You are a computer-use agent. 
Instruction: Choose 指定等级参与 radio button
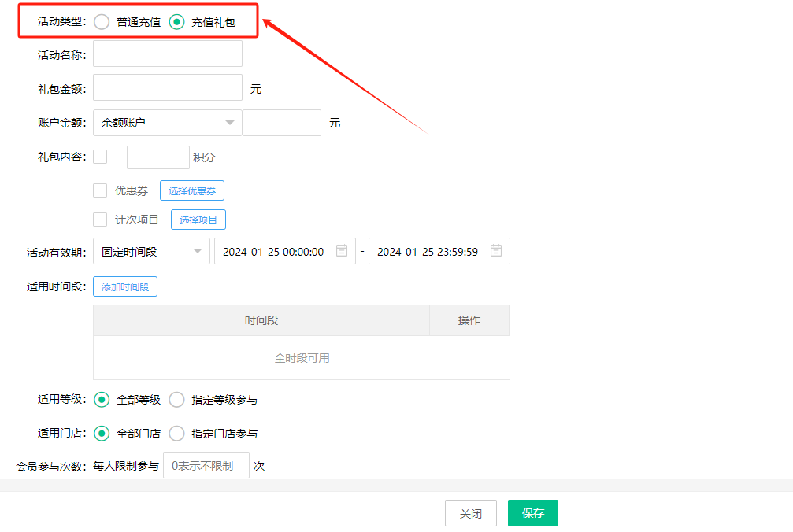pos(177,400)
